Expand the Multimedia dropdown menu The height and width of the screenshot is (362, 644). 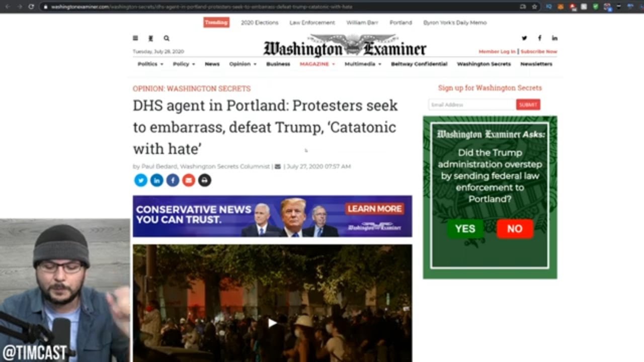(x=363, y=64)
